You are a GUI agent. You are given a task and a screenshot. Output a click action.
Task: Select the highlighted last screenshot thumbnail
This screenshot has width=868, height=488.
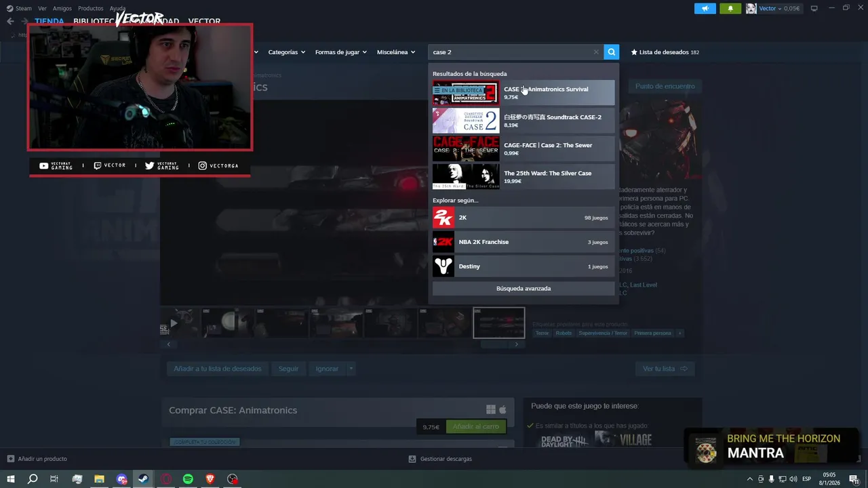pos(498,323)
